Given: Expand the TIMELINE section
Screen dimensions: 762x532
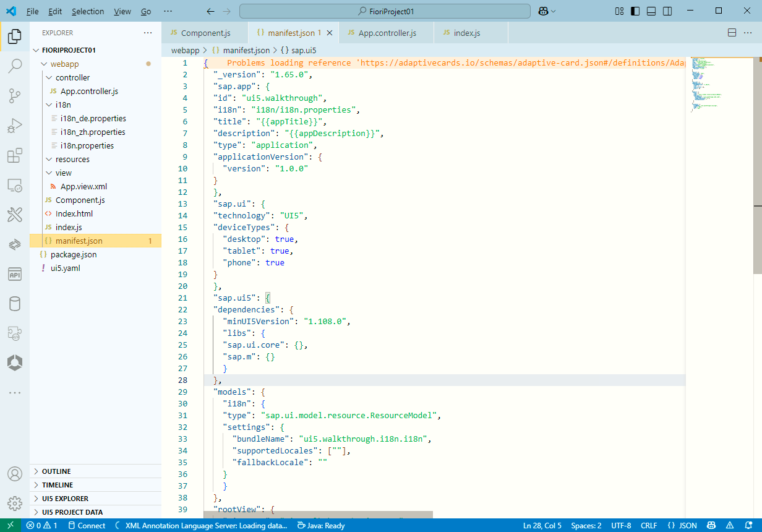Looking at the screenshot, I should coord(95,485).
